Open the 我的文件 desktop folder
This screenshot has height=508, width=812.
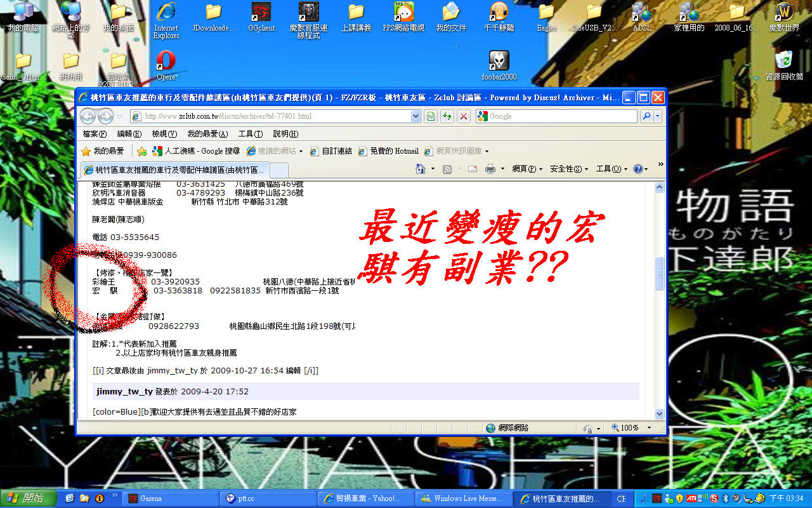[451, 17]
